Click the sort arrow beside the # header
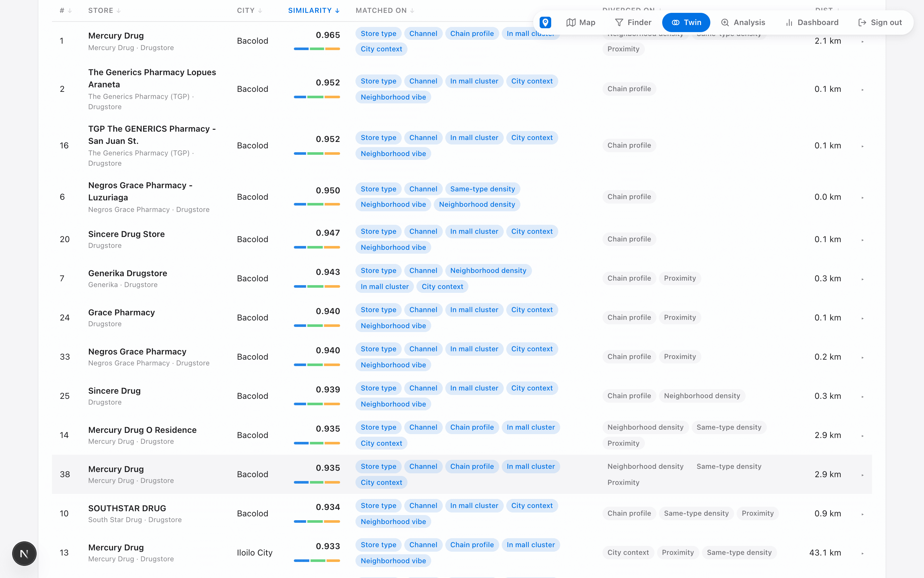 point(70,11)
